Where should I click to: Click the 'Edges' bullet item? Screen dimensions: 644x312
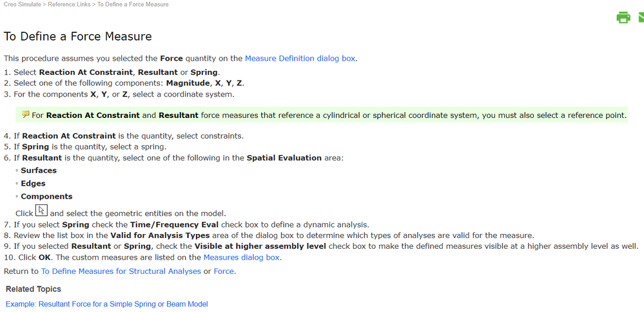coord(33,183)
